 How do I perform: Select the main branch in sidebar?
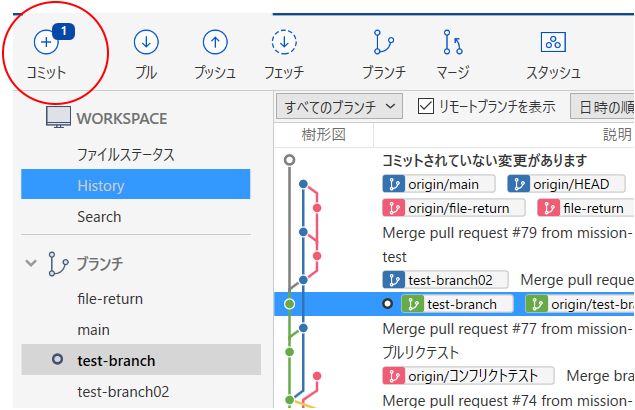click(x=93, y=329)
